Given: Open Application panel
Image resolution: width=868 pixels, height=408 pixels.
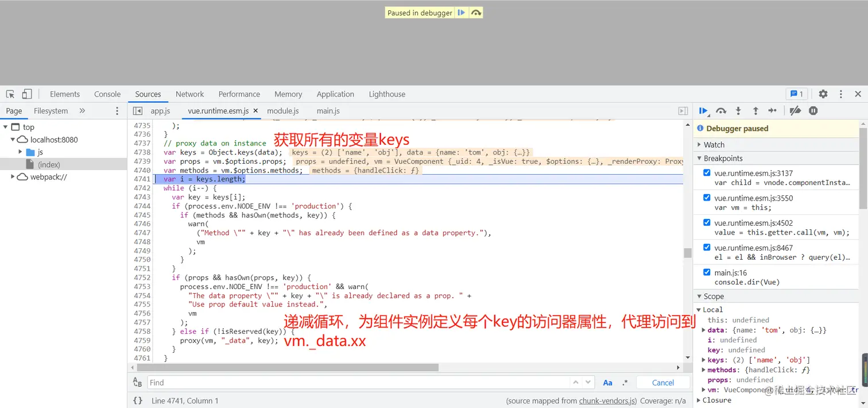Looking at the screenshot, I should click(335, 94).
